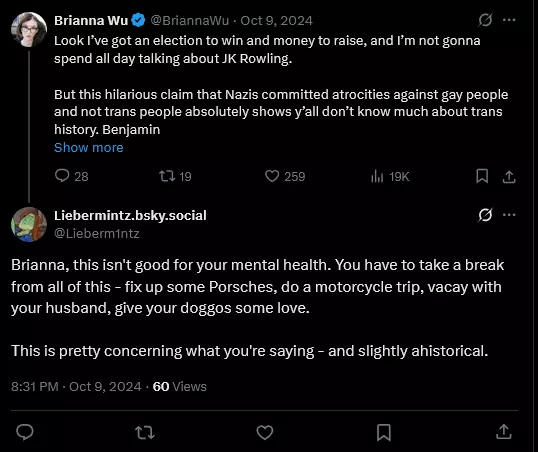Open more options on Brianna Wu's post
The width and height of the screenshot is (538, 452).
[x=509, y=20]
